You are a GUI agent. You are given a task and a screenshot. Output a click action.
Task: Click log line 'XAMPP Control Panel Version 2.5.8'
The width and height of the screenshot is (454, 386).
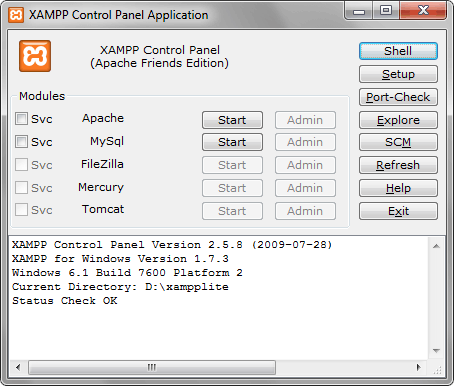click(x=172, y=245)
